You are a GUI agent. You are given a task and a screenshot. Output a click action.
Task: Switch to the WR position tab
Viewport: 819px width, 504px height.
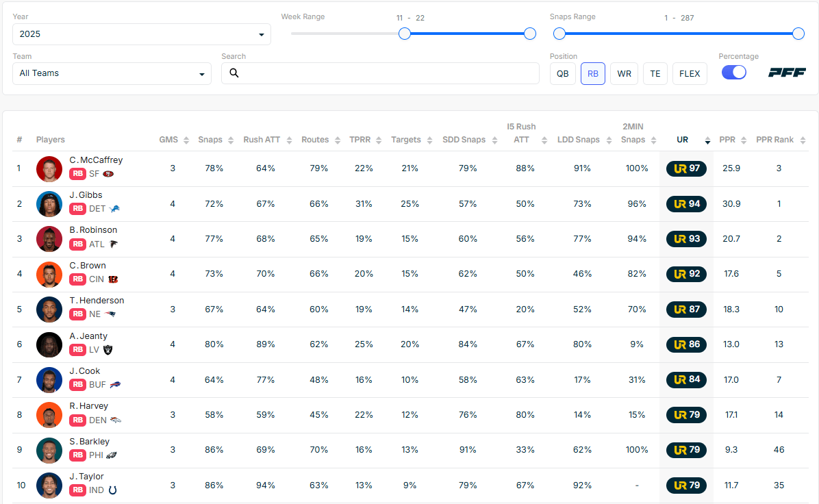coord(624,73)
